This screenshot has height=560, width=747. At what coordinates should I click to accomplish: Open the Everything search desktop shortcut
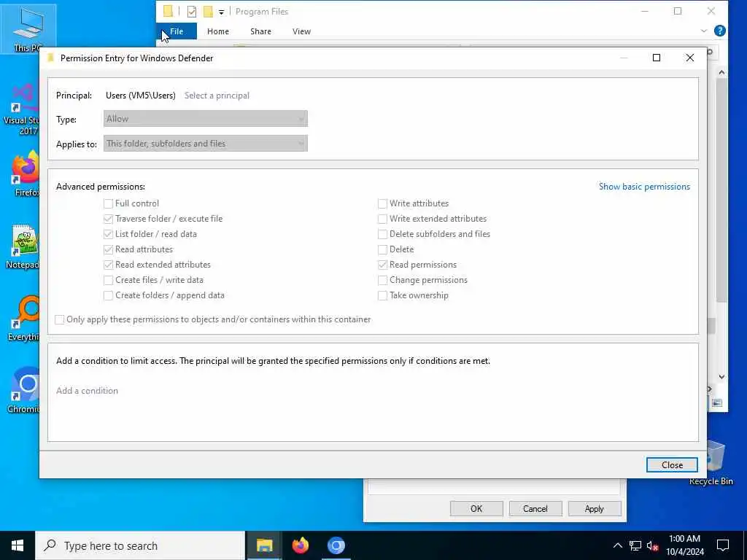[23, 318]
